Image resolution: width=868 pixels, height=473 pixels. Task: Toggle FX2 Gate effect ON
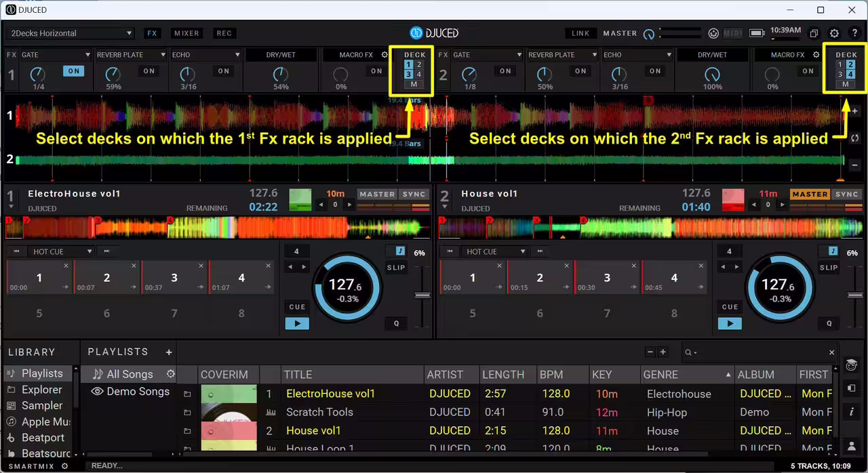[505, 70]
